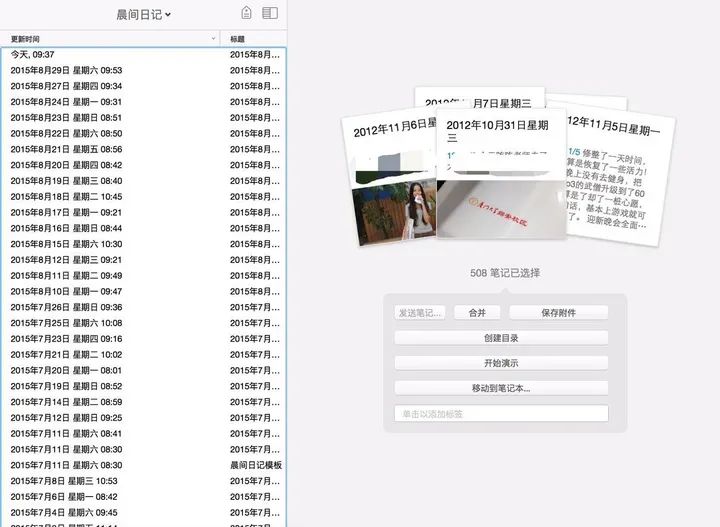The image size is (720, 527).
Task: Select row 2015年8月10日 星期一 09:47
Action: pos(144,292)
